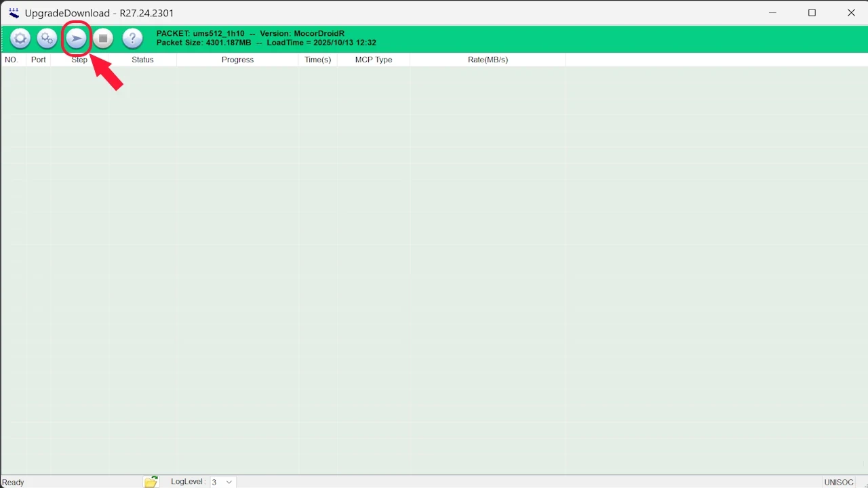868x488 pixels.
Task: Click the Ready status text
Action: click(13, 481)
